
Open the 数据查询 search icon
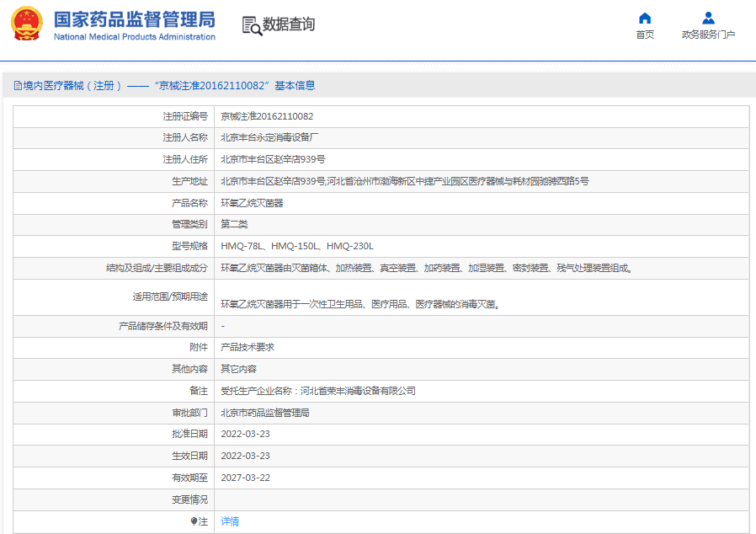pos(252,25)
